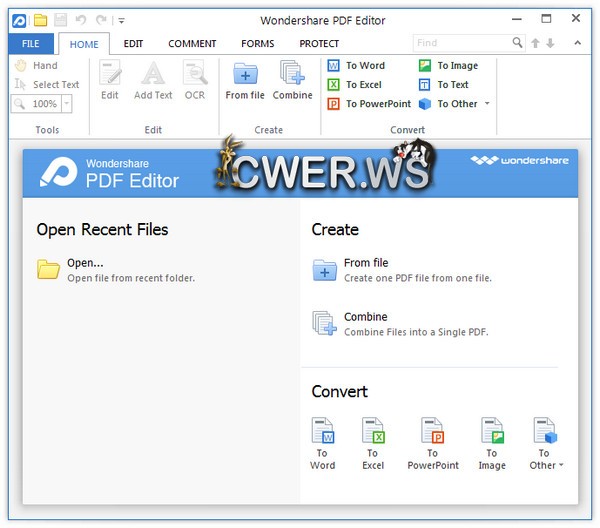Choose To PowerPoint in the ribbon
Screen dimensions: 600x528
[x=370, y=104]
